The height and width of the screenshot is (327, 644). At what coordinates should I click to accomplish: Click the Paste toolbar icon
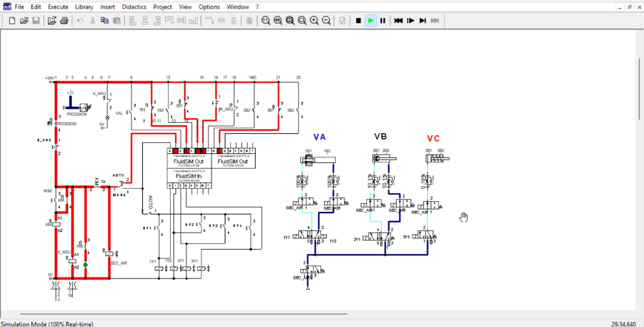pyautogui.click(x=116, y=21)
